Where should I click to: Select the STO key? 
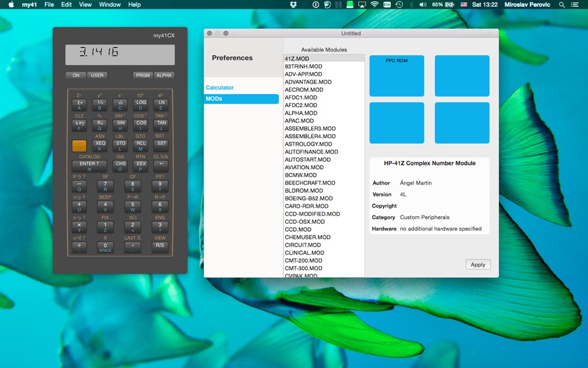click(120, 146)
